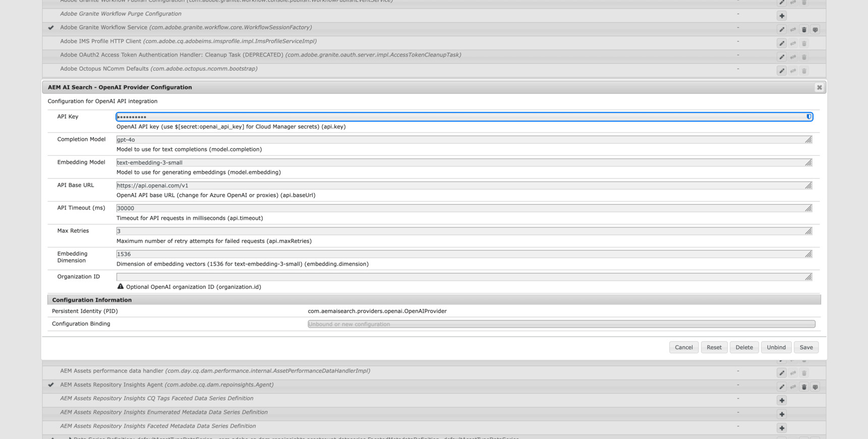The height and width of the screenshot is (439, 868).
Task: Trash icon in Adobe IMS Profile HTTP Client row
Action: 804,43
